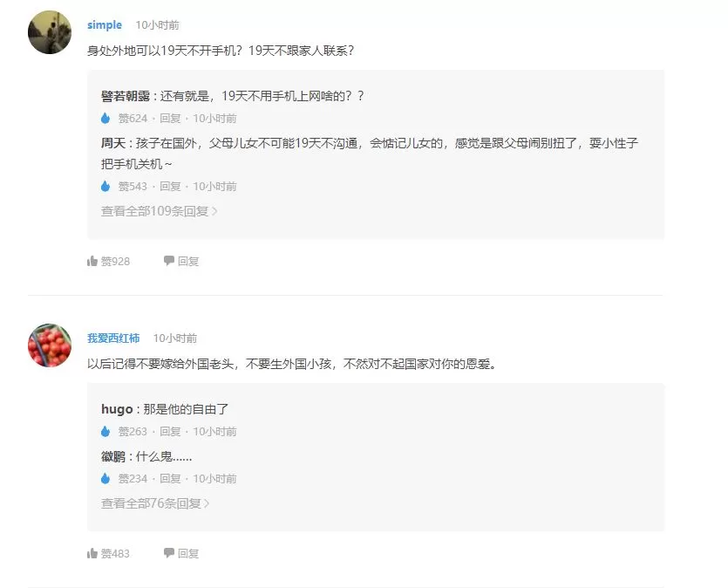728x588 pixels.
Task: Click water drop like icon beside 赞624
Action: [x=105, y=118]
